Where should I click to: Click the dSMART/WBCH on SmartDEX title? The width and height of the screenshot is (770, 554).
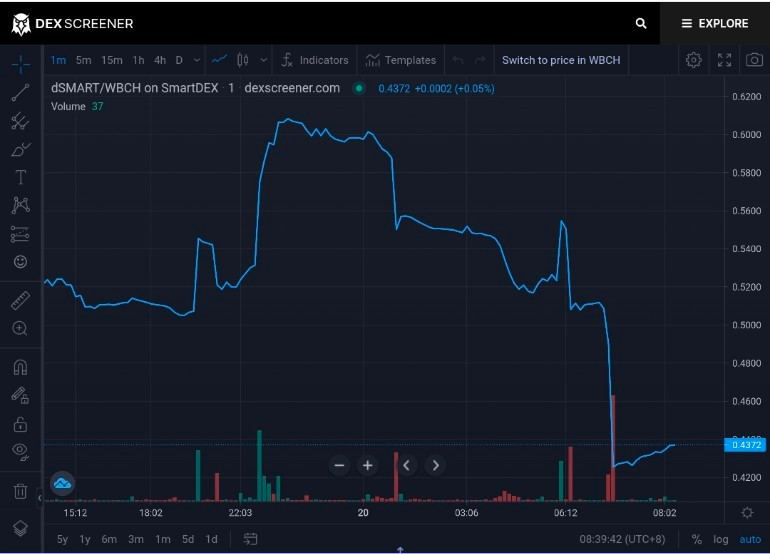pyautogui.click(x=135, y=88)
